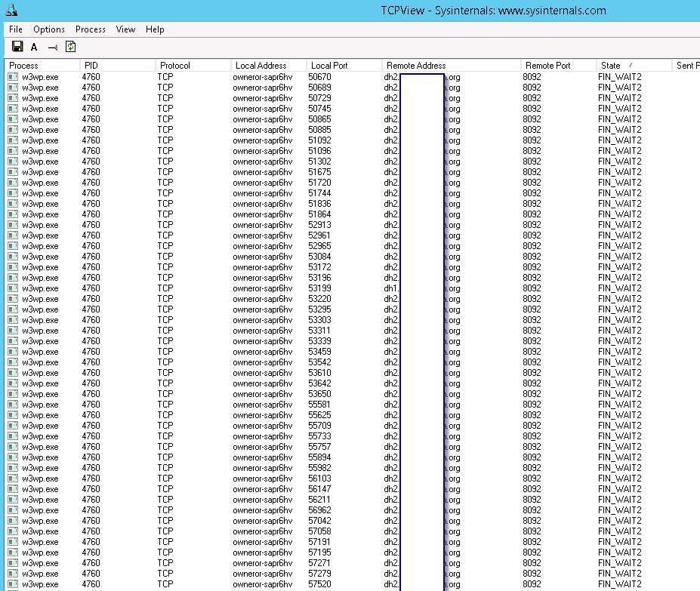Open the Options menu

[x=49, y=29]
